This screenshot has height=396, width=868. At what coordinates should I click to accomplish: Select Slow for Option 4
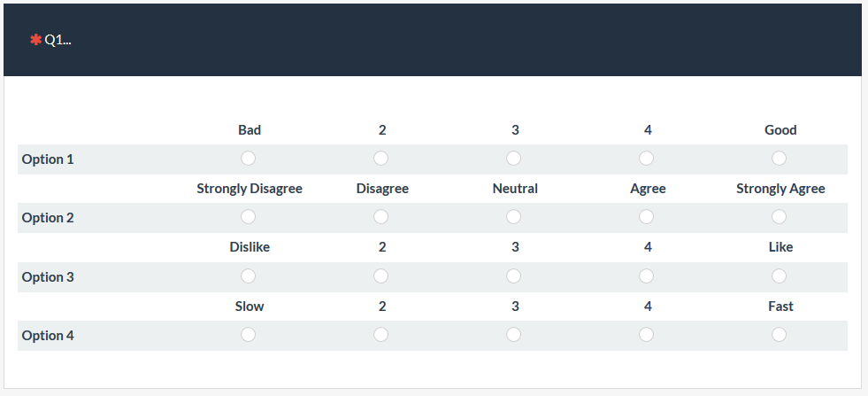click(249, 335)
